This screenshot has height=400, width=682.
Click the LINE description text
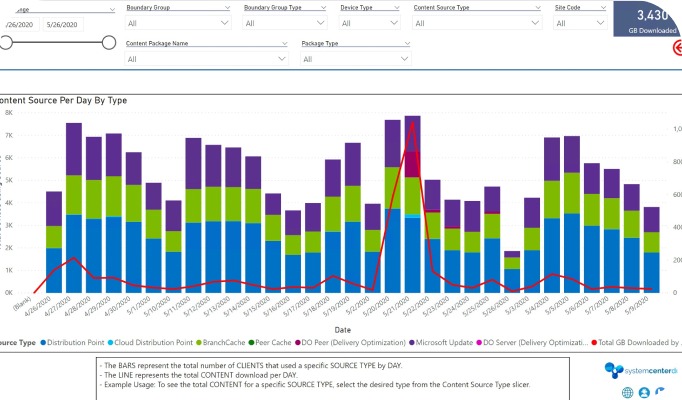tap(199, 375)
